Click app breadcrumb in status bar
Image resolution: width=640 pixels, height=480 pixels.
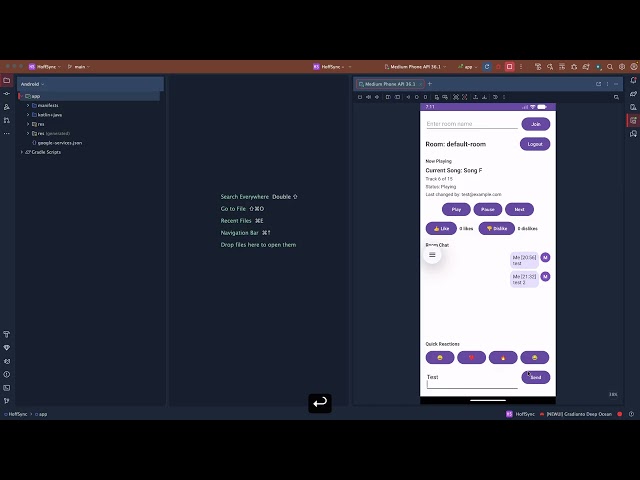click(x=41, y=414)
